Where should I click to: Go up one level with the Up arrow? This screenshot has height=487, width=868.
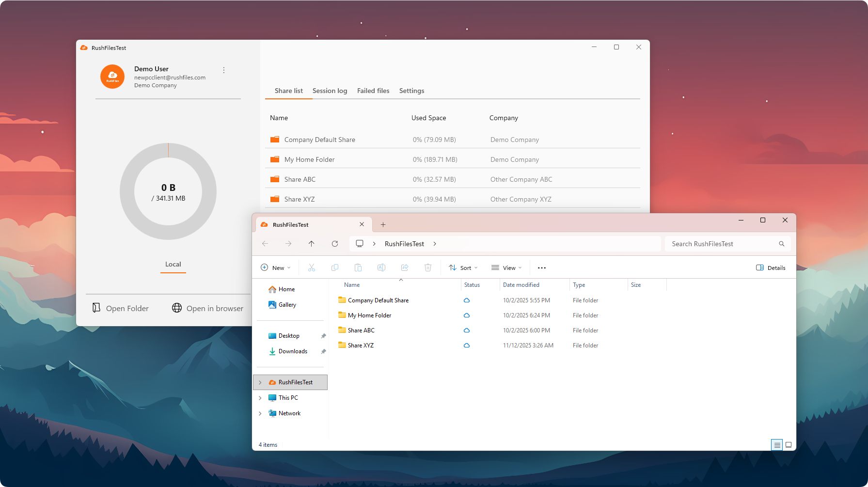click(312, 244)
